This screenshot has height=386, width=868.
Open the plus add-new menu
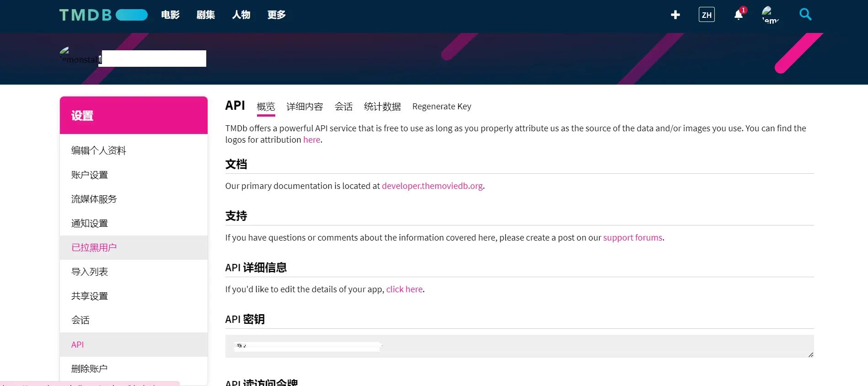(x=675, y=15)
